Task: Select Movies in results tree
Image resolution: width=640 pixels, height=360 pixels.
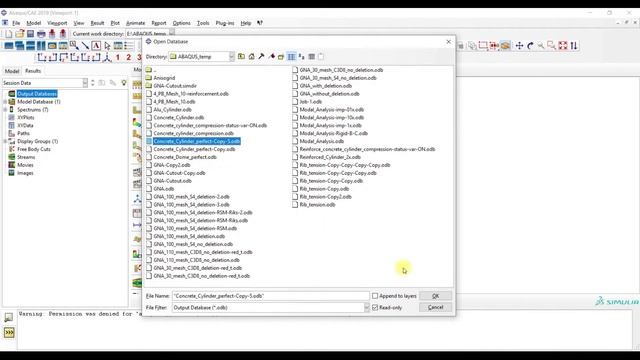Action: point(25,165)
